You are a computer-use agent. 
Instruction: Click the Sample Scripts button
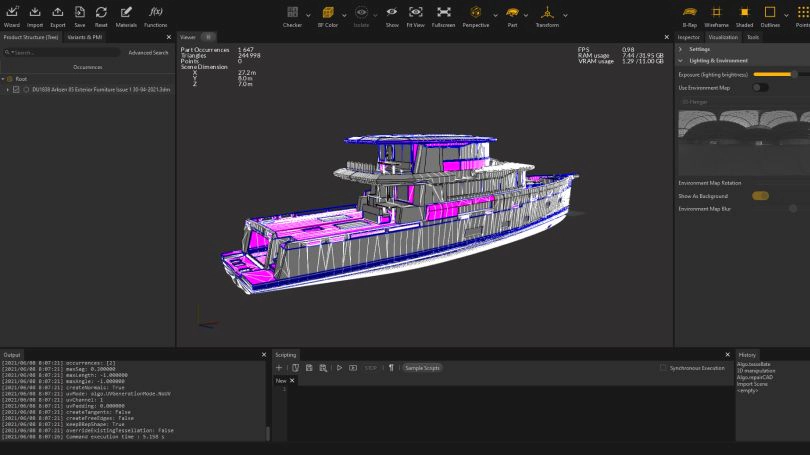[421, 368]
